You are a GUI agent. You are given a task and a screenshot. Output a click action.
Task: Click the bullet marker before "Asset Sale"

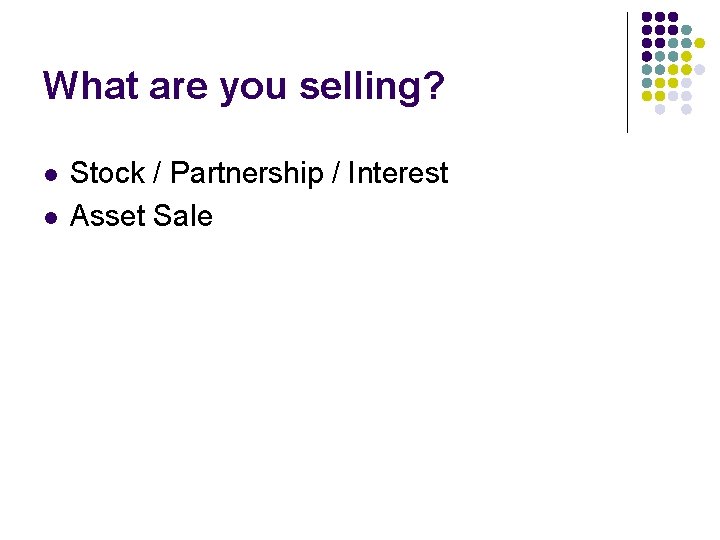pos(50,216)
